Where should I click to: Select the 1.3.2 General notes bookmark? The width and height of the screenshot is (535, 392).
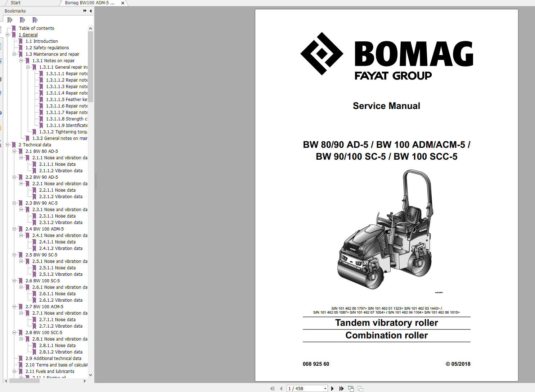[x=60, y=138]
